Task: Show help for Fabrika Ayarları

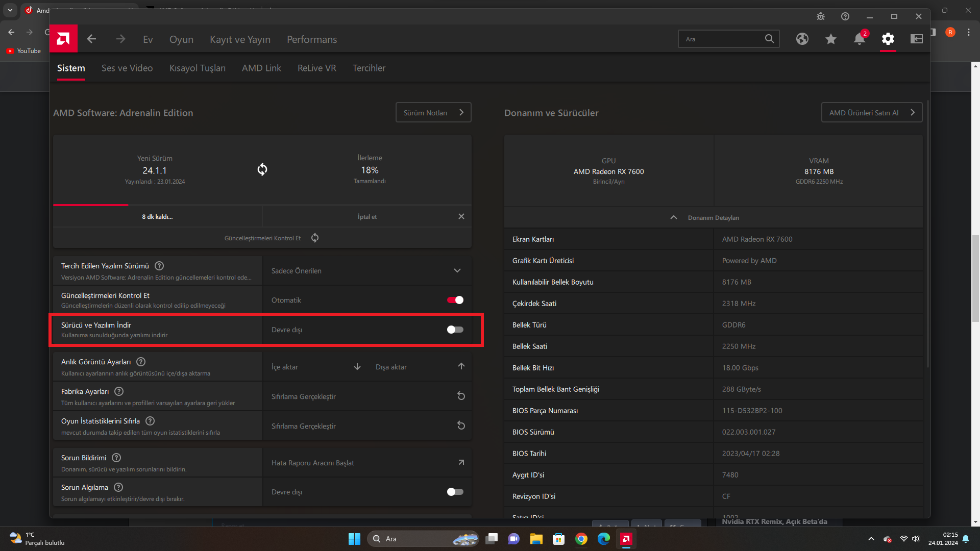Action: tap(119, 391)
